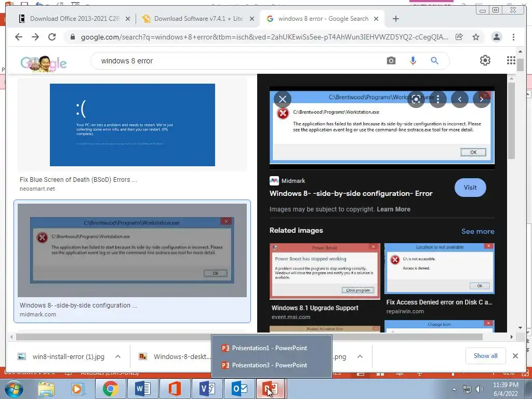Open the Google apps grid
Viewport: 532px width, 399px height.
click(x=511, y=60)
